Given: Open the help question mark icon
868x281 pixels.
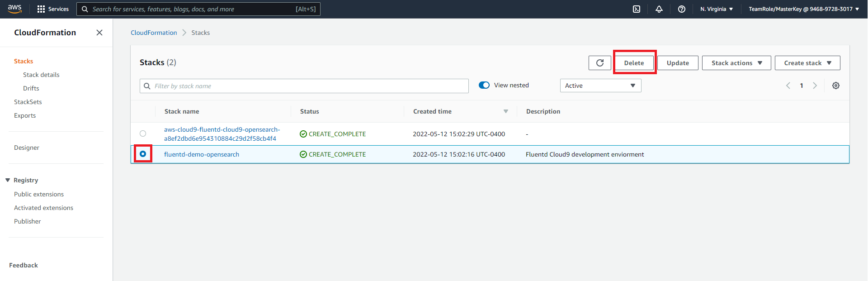Looking at the screenshot, I should tap(682, 9).
